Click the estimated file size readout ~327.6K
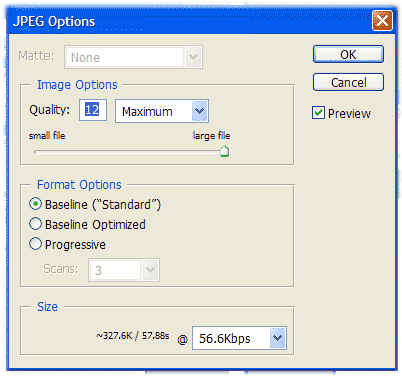The width and height of the screenshot is (402, 376). click(x=114, y=335)
